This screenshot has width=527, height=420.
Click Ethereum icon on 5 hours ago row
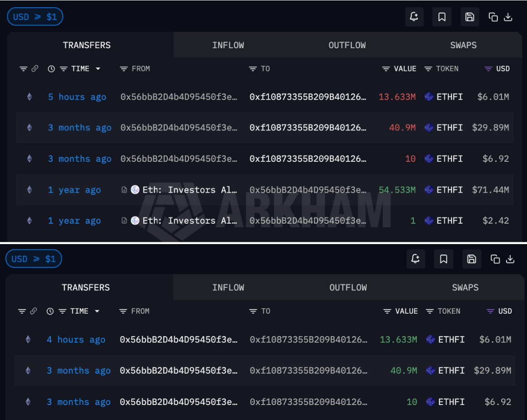[x=30, y=97]
